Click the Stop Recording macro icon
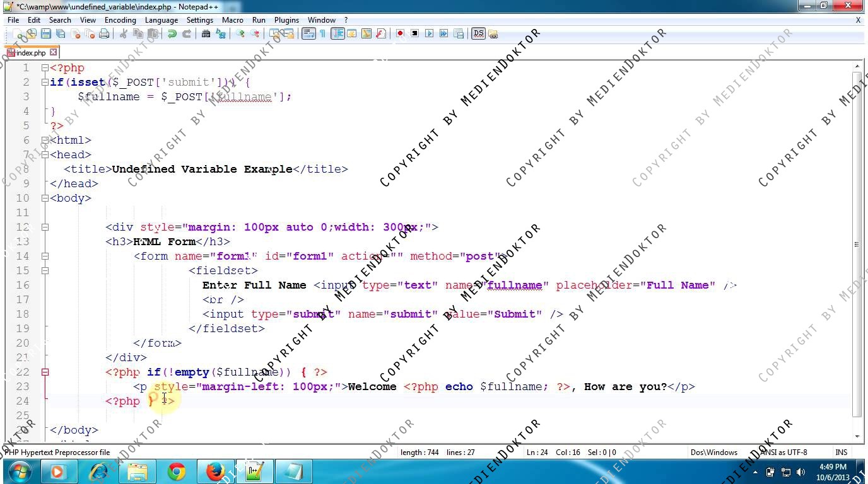The height and width of the screenshot is (484, 868). (x=414, y=33)
